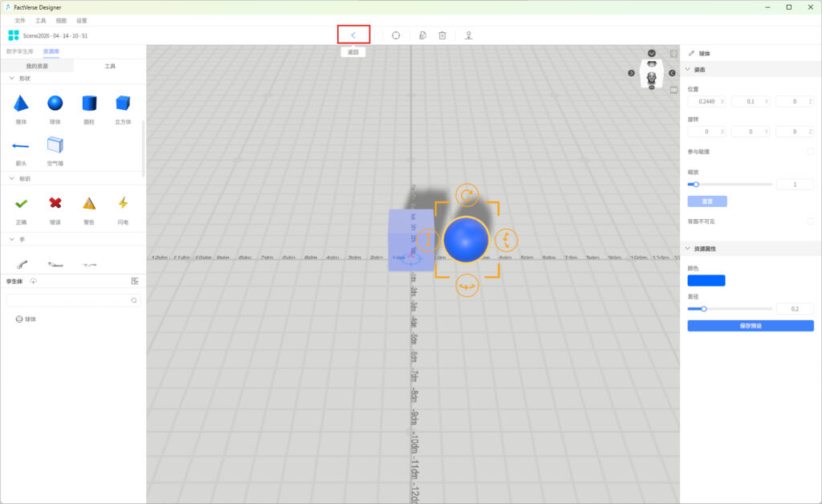This screenshot has height=504, width=822.
Task: Select the first hand model thumbnail
Action: 22,264
